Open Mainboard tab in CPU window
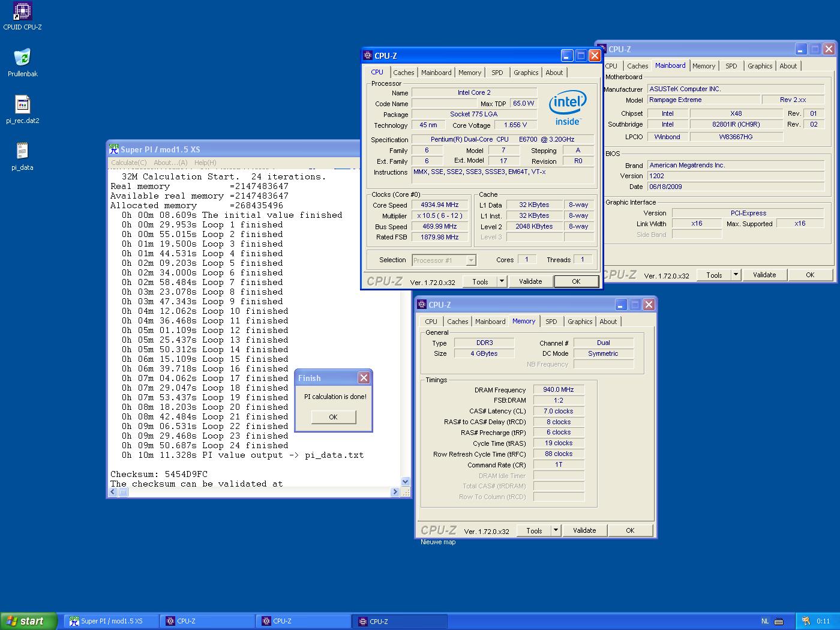840x630 pixels. 436,73
